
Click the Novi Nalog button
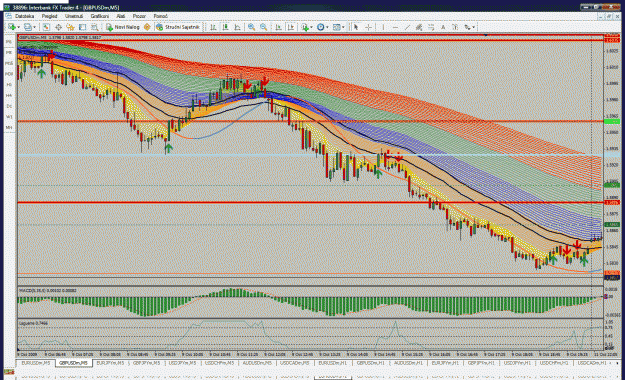click(x=123, y=27)
